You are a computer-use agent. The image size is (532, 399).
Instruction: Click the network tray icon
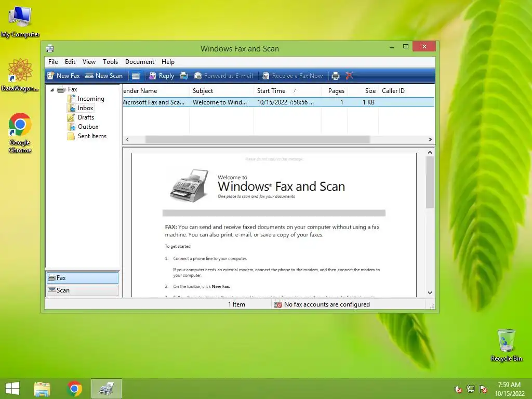tap(471, 389)
